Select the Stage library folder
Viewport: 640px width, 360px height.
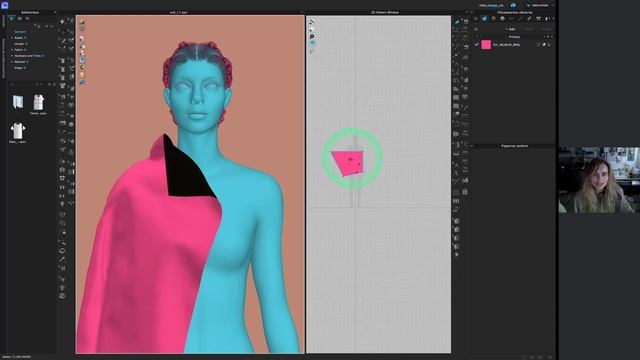coord(18,68)
